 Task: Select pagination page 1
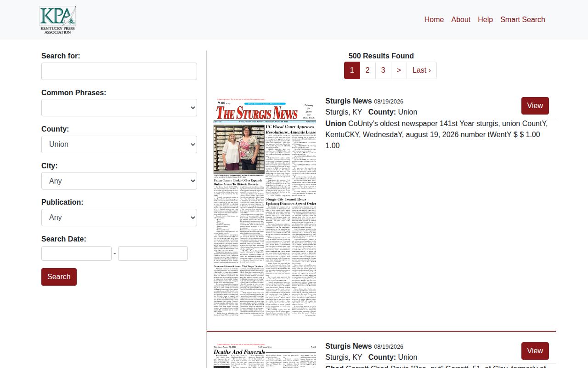pos(352,70)
